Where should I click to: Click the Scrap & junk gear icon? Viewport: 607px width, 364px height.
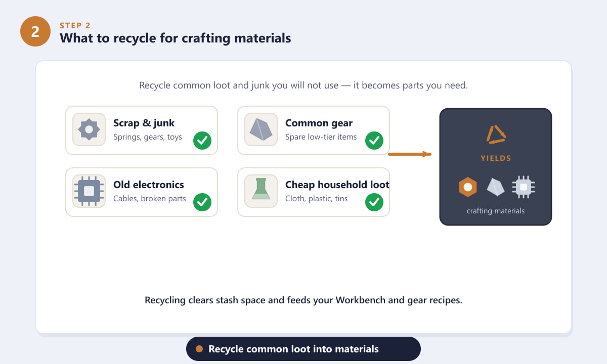click(x=89, y=129)
